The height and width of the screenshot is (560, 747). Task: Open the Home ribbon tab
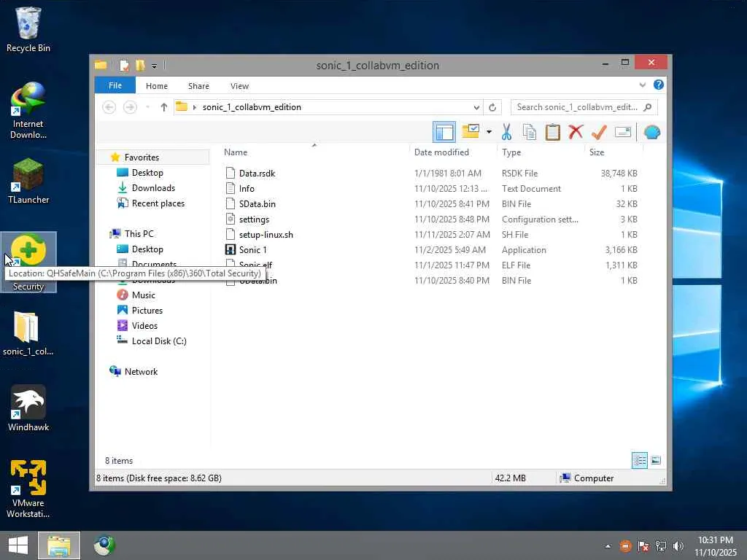coord(157,86)
